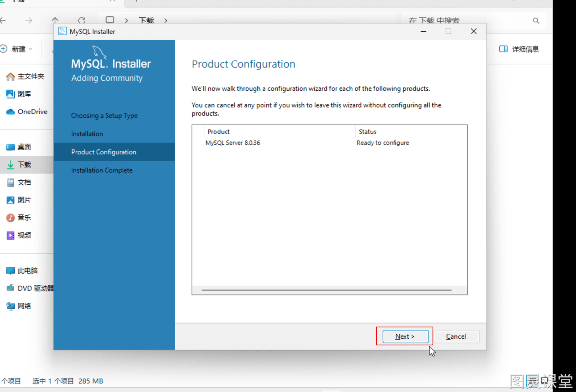Select the Choosing a Setup Type step
The width and height of the screenshot is (576, 392).
(104, 116)
